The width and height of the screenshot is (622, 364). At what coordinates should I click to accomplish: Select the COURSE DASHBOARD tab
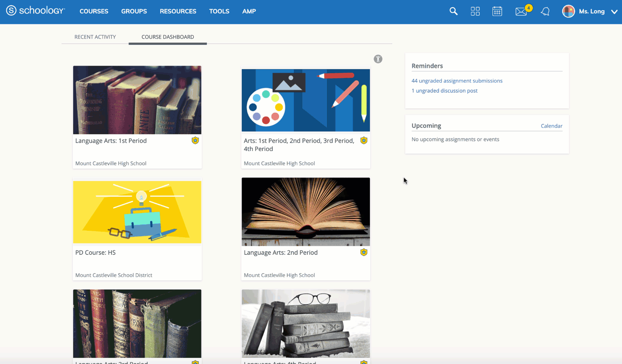coord(167,37)
